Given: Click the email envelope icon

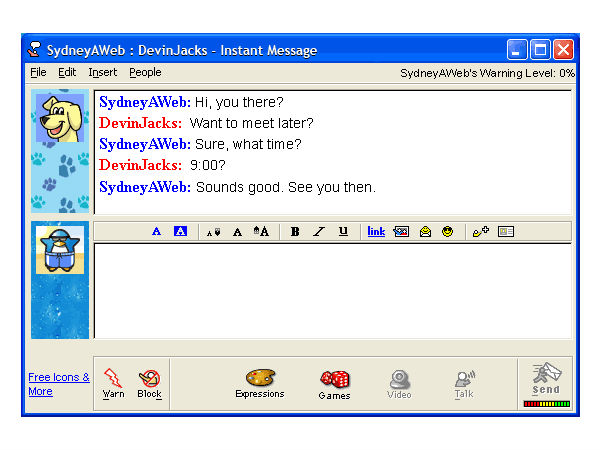Looking at the screenshot, I should [x=425, y=232].
